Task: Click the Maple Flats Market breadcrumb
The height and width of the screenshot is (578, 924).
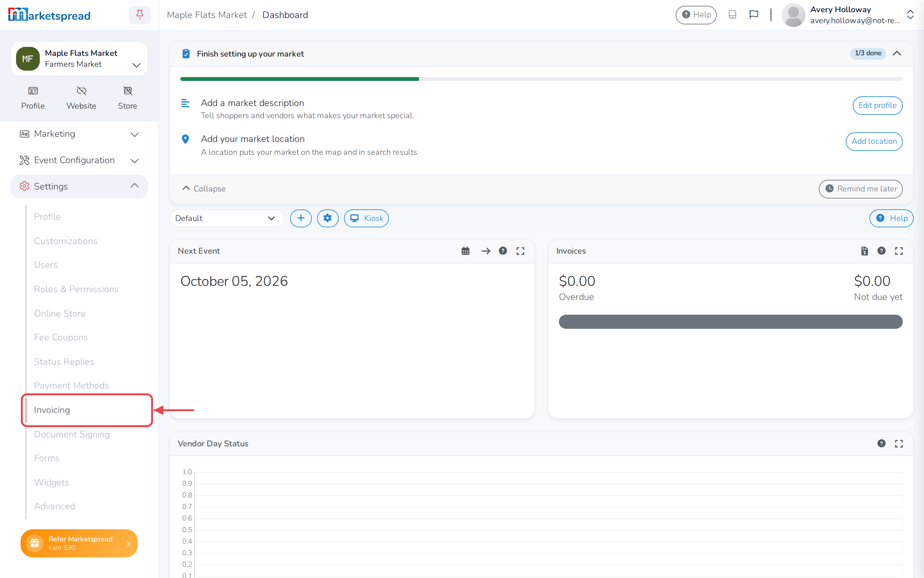Action: [x=207, y=15]
